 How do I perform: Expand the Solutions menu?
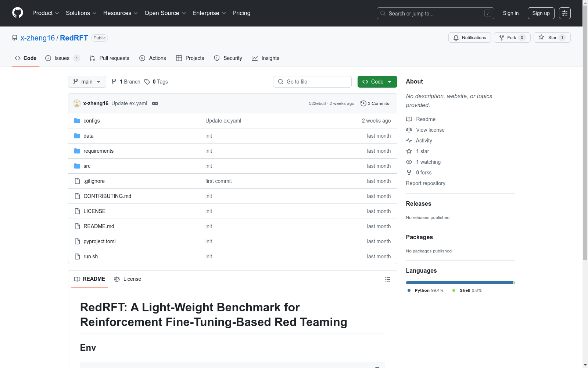[x=81, y=13]
